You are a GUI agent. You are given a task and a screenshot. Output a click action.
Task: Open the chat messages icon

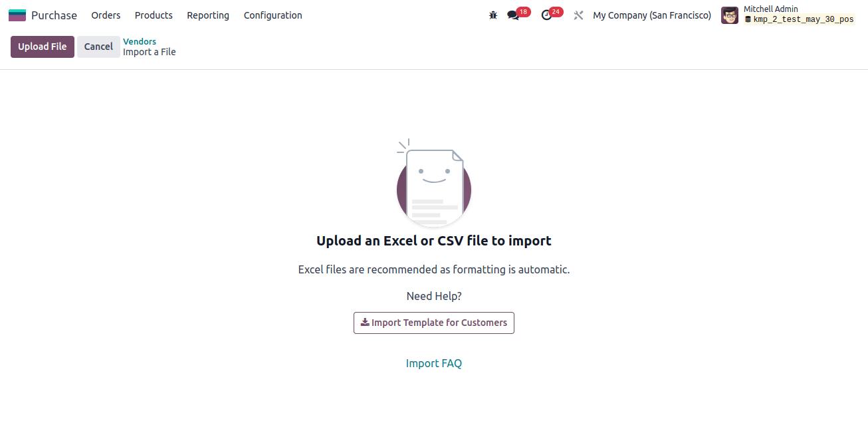[513, 15]
